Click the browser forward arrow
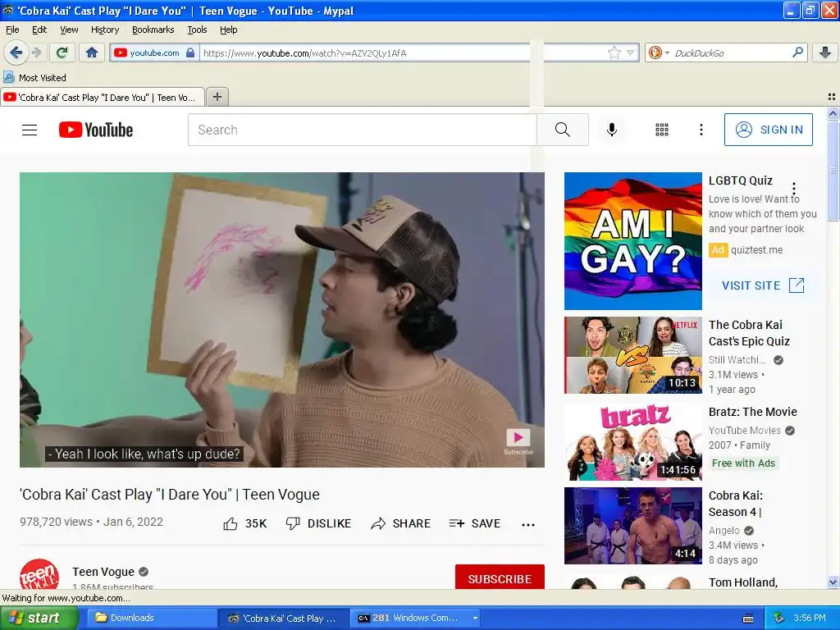The height and width of the screenshot is (630, 840). [x=36, y=52]
